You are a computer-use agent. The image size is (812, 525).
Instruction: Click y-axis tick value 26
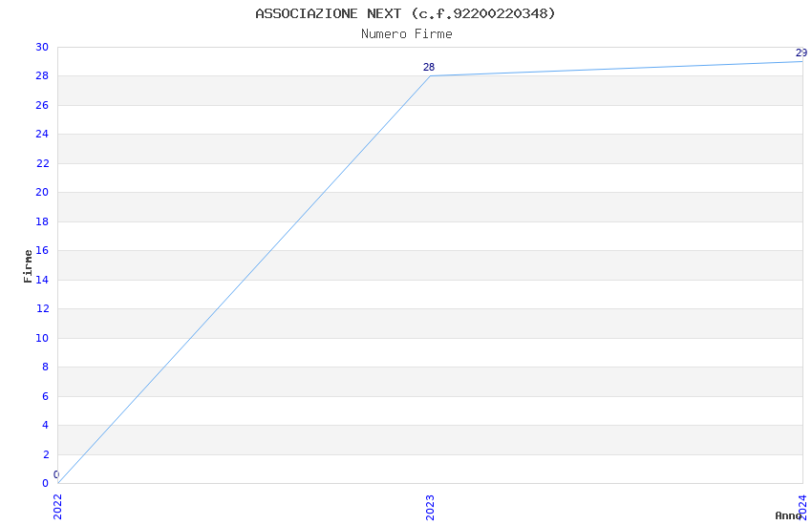pyautogui.click(x=42, y=105)
